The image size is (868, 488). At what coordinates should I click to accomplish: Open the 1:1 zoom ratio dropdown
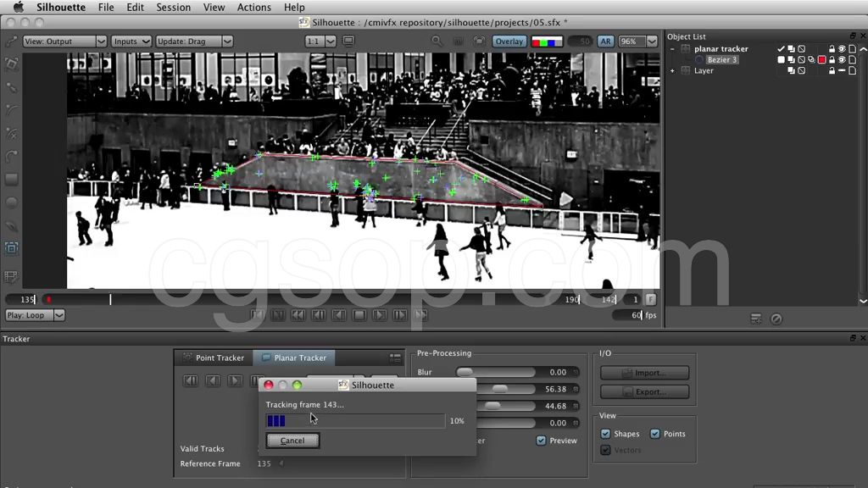320,42
